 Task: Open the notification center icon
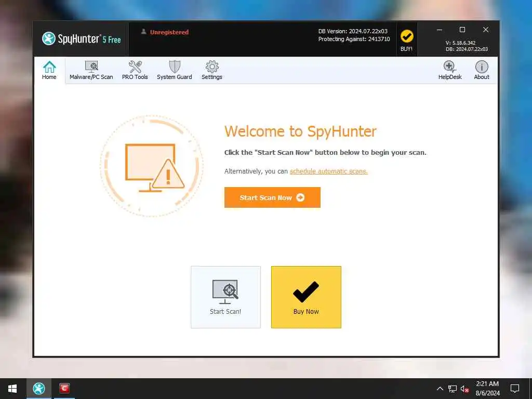pos(515,389)
